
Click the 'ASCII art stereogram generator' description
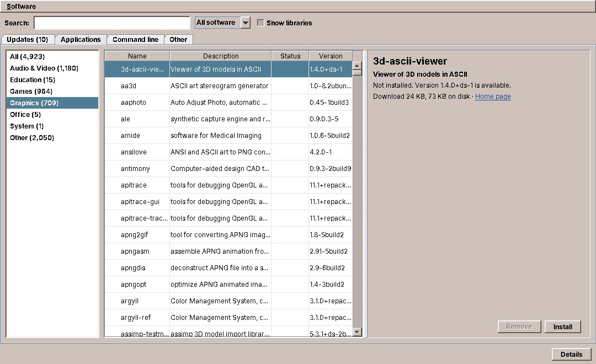(219, 86)
